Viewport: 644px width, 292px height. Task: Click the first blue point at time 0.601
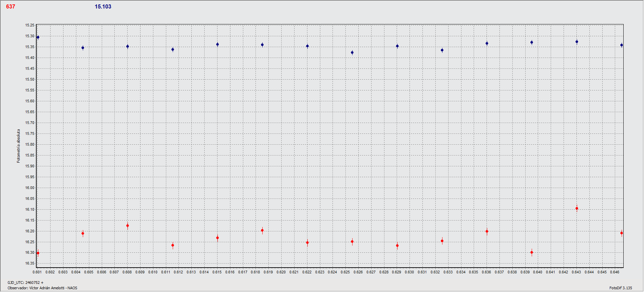(x=38, y=37)
